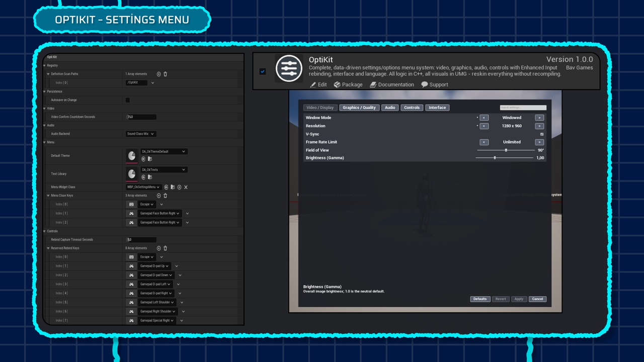Screen dimensions: 644x362
Task: Click gamepad key selector beside Gamepad D-pad Up
Action: click(x=131, y=266)
